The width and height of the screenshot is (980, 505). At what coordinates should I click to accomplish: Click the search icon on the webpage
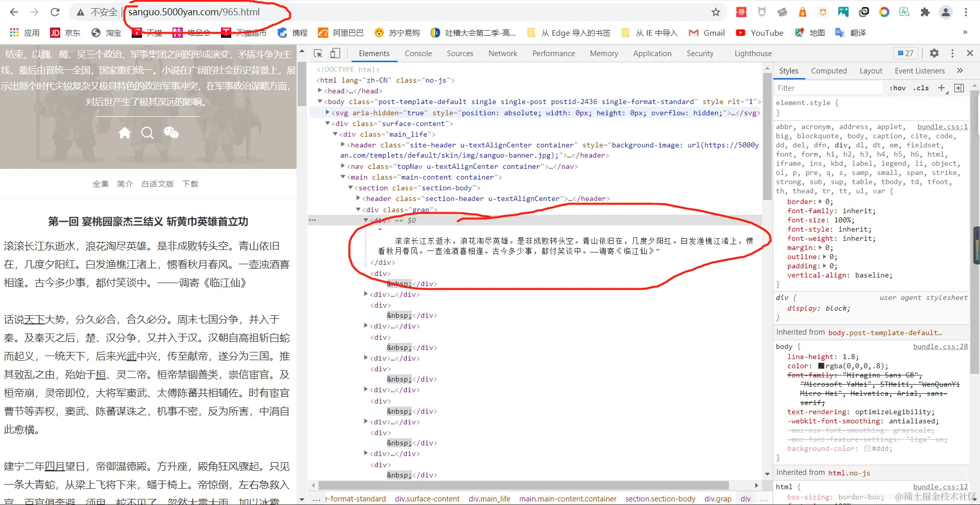pos(148,133)
